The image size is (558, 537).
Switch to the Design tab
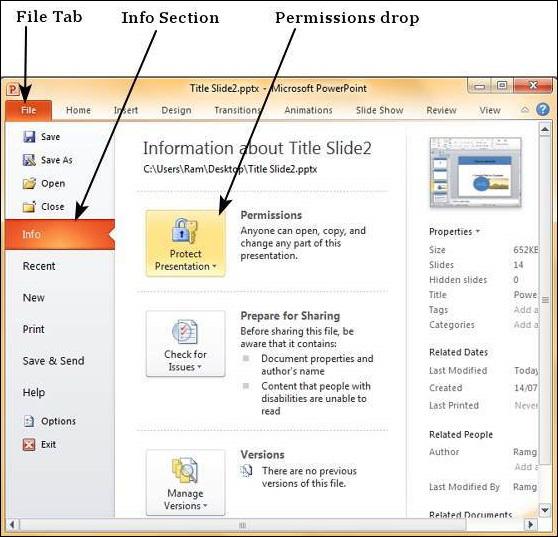coord(176,110)
